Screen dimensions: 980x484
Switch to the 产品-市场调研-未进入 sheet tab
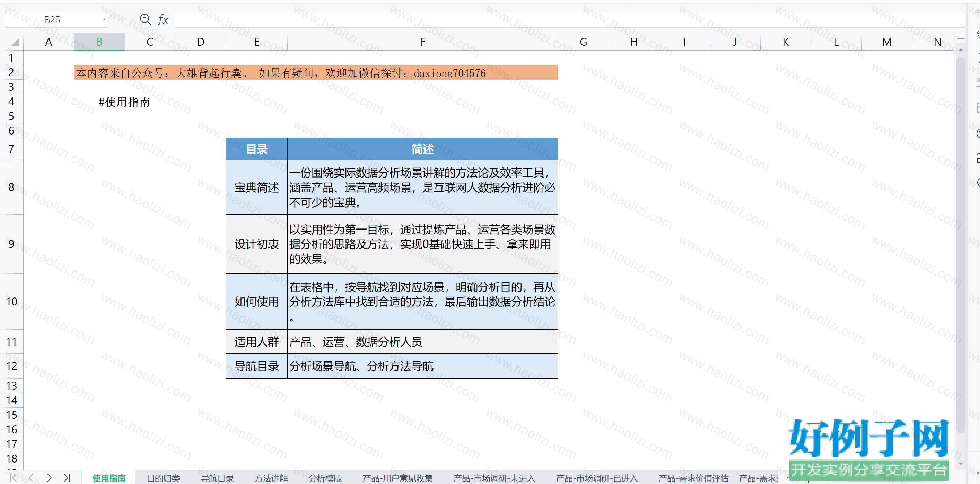point(494,478)
